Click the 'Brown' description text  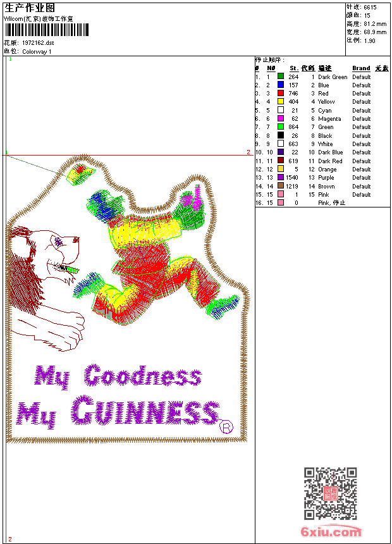326,187
